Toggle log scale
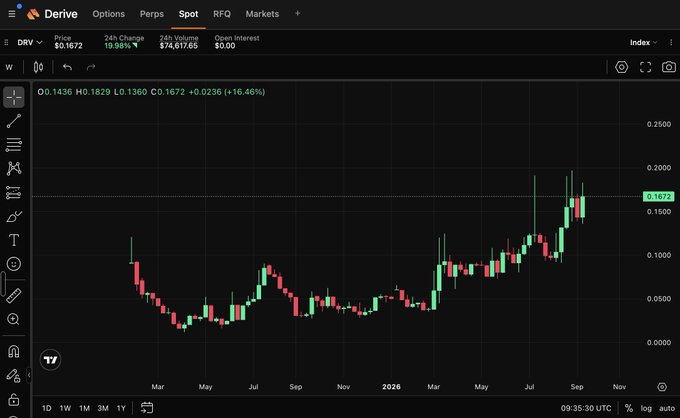This screenshot has width=680, height=418. pyautogui.click(x=646, y=408)
